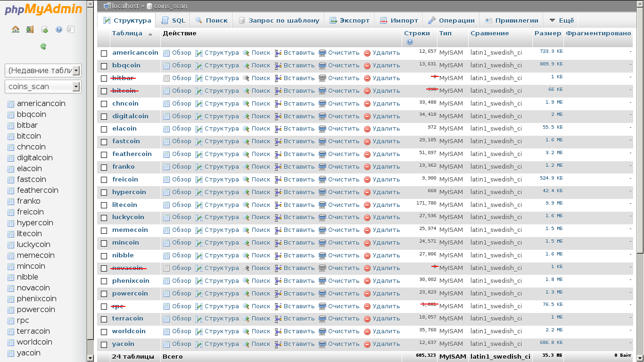This screenshot has height=362, width=644.
Task: Click the server icon beside localhost breadcrumb
Action: 107,6
